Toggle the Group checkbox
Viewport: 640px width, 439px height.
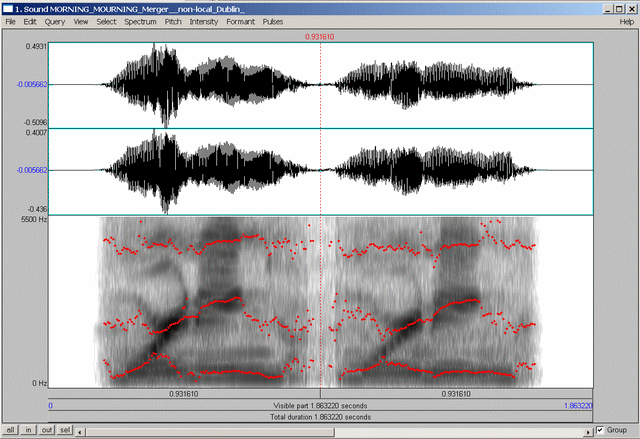point(600,430)
